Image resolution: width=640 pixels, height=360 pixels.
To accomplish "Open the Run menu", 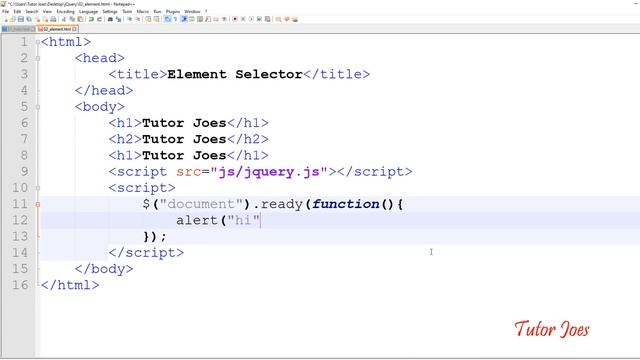I will click(157, 11).
